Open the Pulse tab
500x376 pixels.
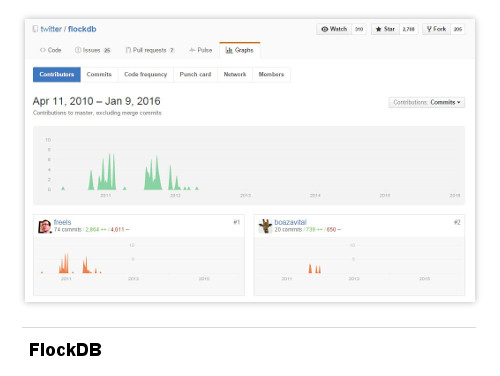point(200,50)
